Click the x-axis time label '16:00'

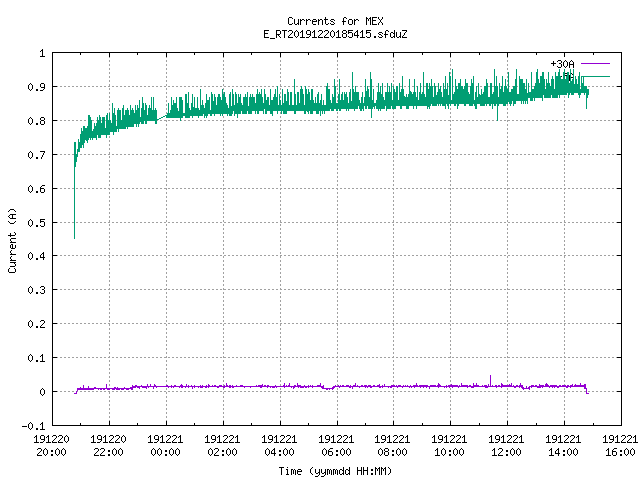(x=620, y=452)
